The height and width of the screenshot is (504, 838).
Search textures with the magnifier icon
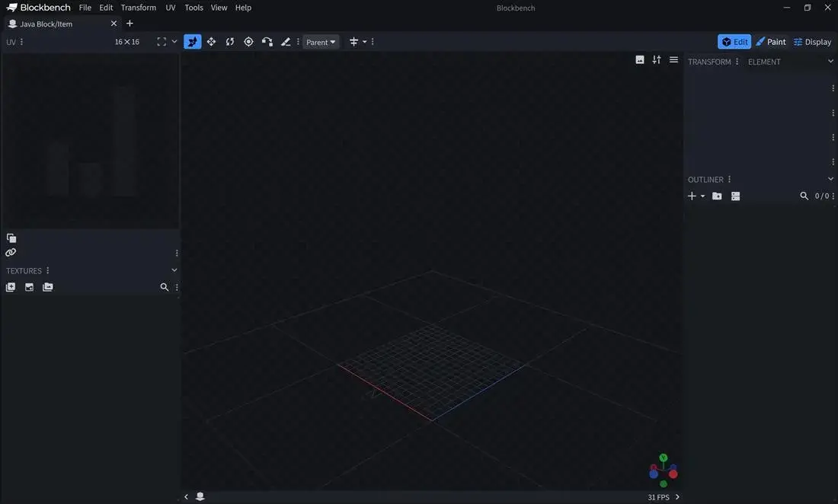(164, 287)
